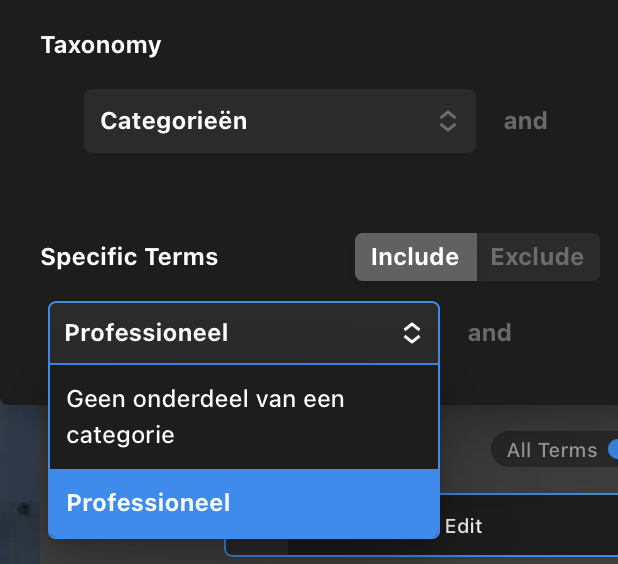This screenshot has width=618, height=564.
Task: Switch Specific Terms to Exclude
Action: [x=537, y=257]
